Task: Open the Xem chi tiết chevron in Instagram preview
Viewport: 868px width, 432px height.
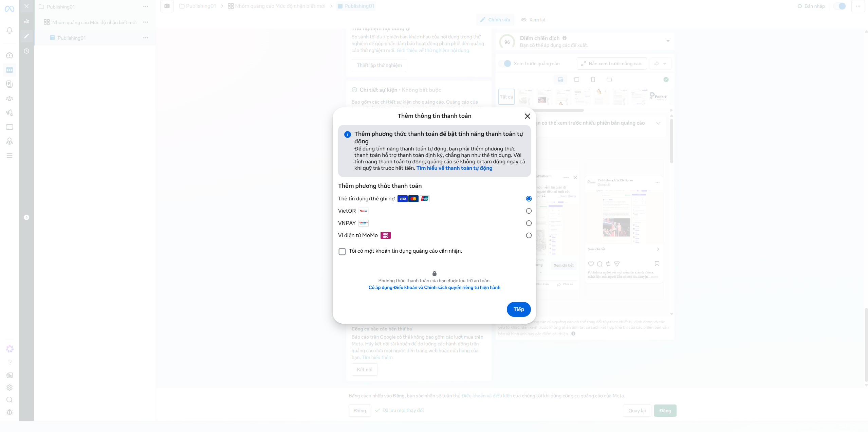Action: (x=658, y=249)
